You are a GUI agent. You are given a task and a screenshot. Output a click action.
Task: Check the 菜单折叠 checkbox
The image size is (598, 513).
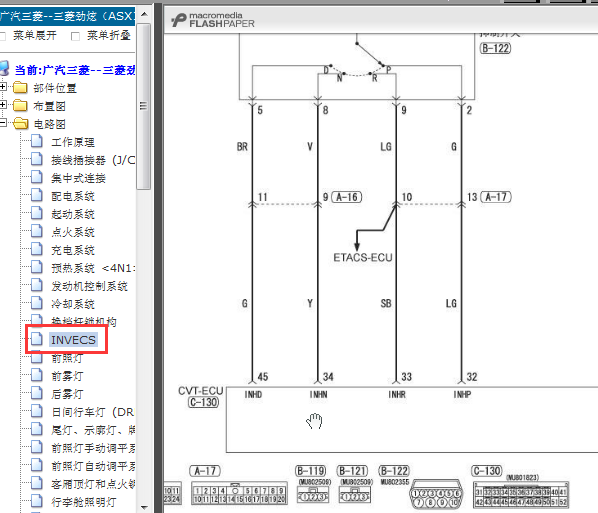click(x=76, y=36)
